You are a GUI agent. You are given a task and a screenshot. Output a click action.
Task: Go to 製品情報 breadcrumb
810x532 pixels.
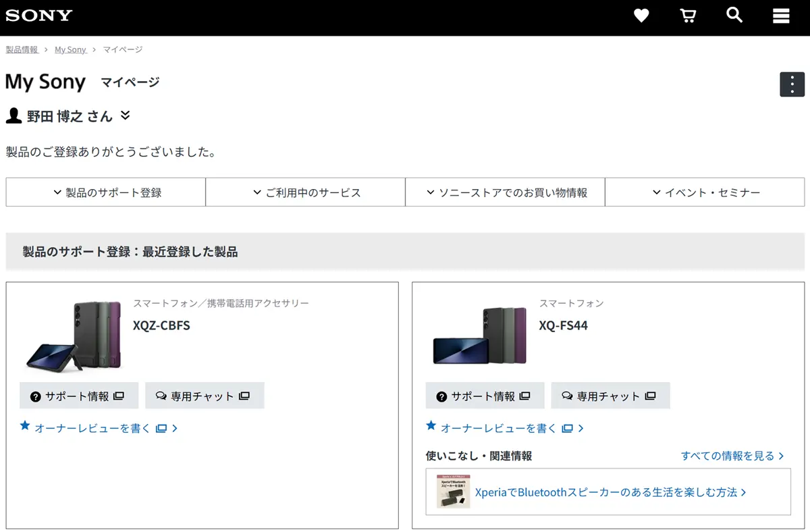click(x=22, y=50)
